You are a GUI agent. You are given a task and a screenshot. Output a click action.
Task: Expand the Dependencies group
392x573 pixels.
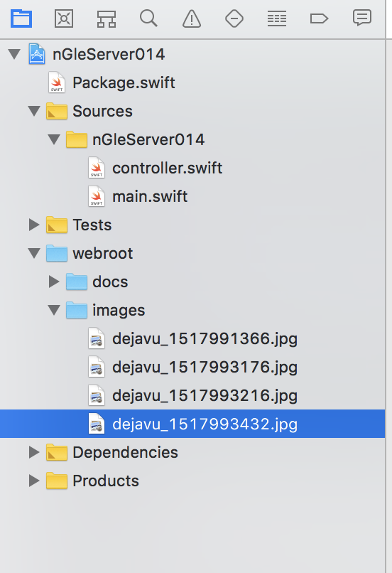34,452
